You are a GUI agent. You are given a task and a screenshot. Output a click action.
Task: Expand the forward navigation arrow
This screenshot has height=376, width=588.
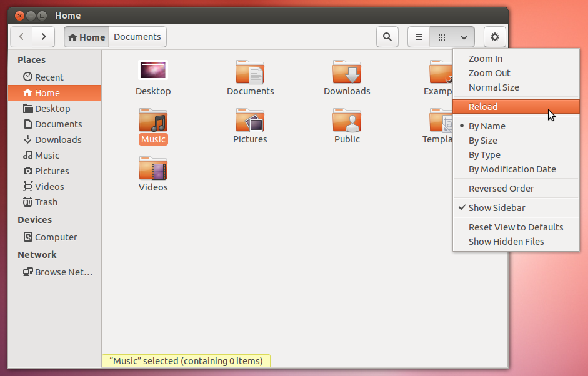43,37
